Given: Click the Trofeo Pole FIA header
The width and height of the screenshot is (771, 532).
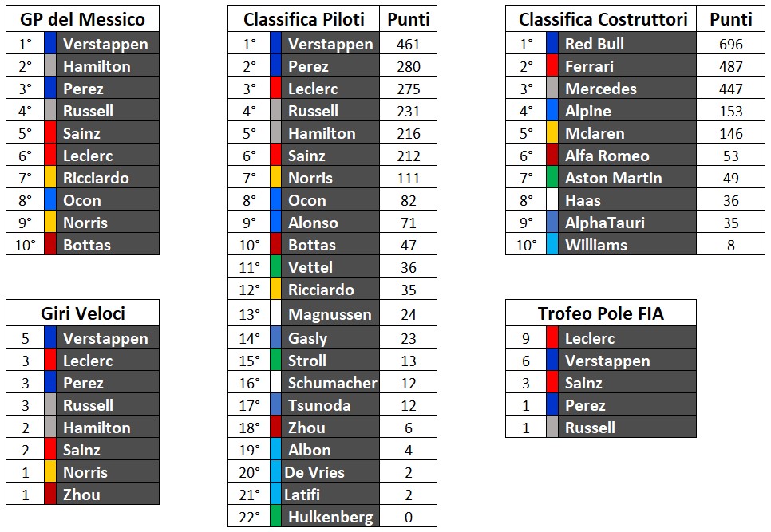Looking at the screenshot, I should pyautogui.click(x=601, y=313).
